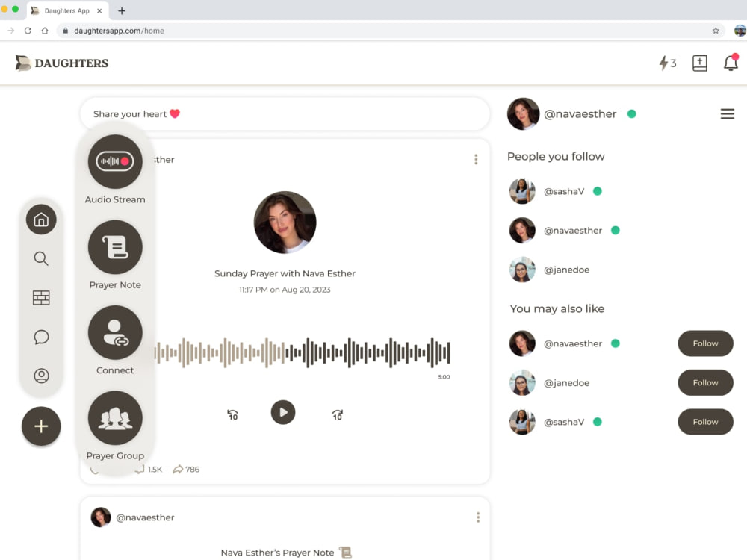Click @sashaV avatar in You may also like
Screen dimensions: 747x560
tap(522, 421)
